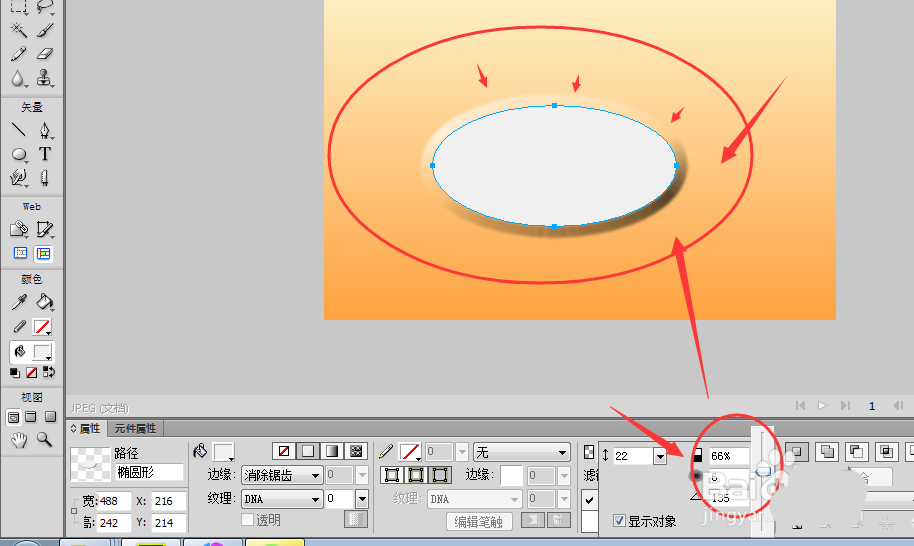This screenshot has width=914, height=546.
Task: Select the Freeform tool
Action: click(19, 178)
